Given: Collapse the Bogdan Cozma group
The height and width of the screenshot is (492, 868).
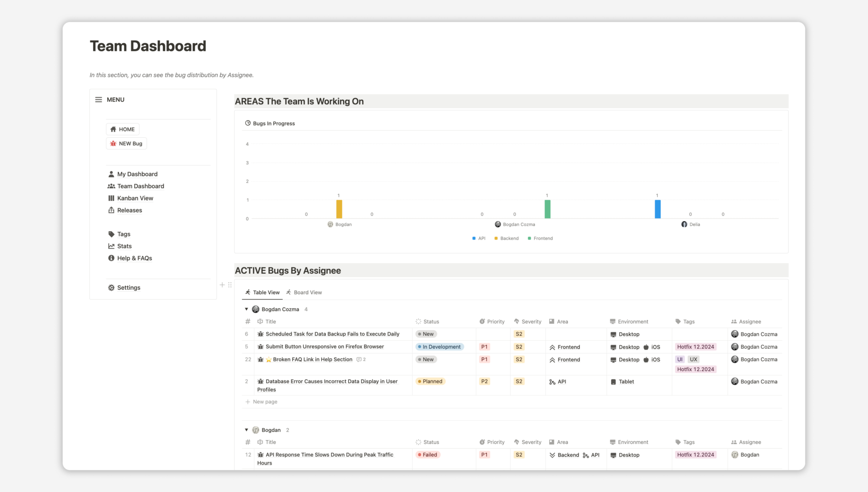Looking at the screenshot, I should (246, 309).
